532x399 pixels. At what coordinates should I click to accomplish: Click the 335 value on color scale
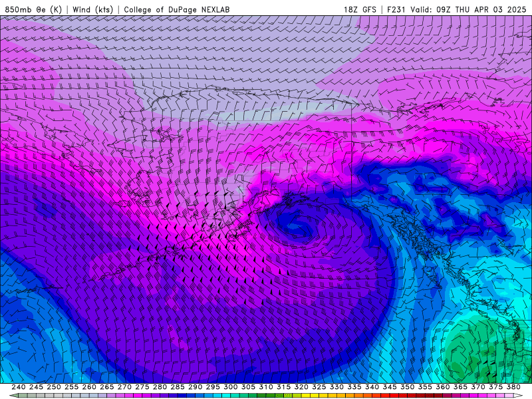[354, 387]
